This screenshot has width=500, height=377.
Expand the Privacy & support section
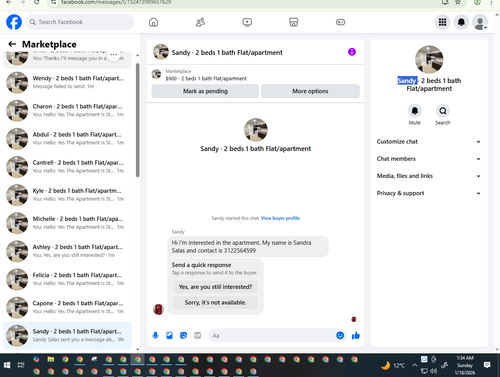coord(429,193)
